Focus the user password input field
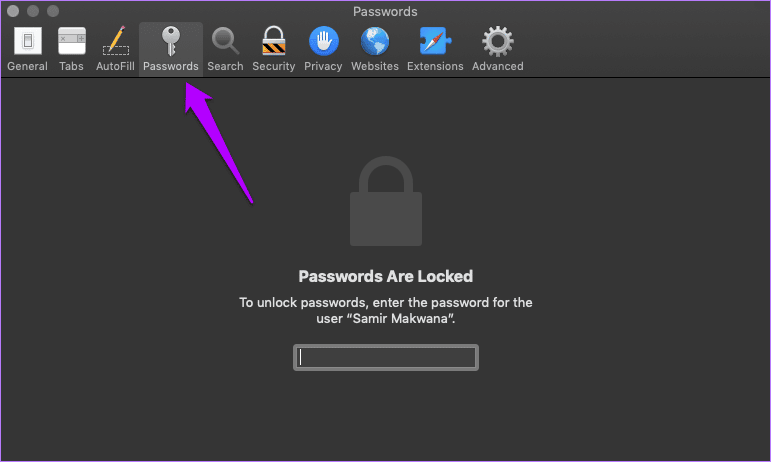 (x=385, y=357)
